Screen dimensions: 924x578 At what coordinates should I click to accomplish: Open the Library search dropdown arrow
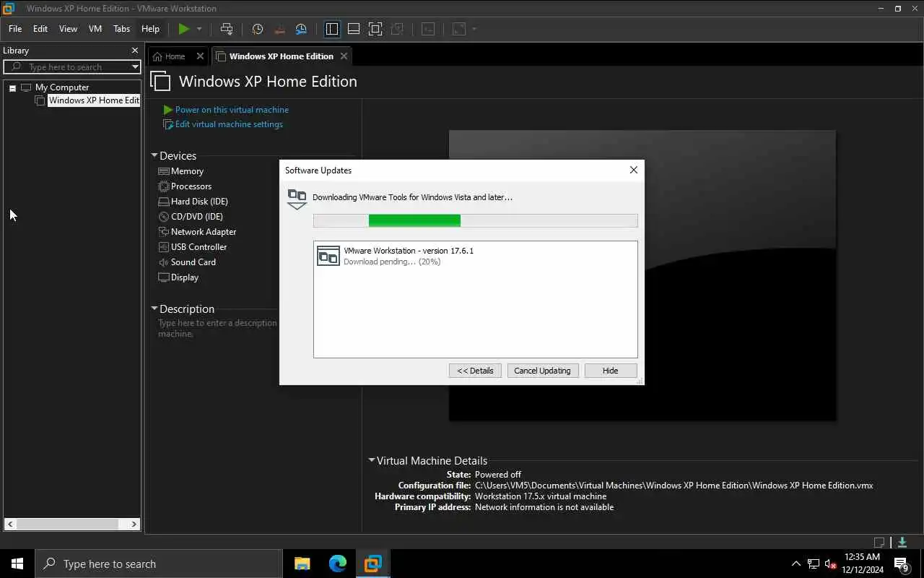coord(135,67)
